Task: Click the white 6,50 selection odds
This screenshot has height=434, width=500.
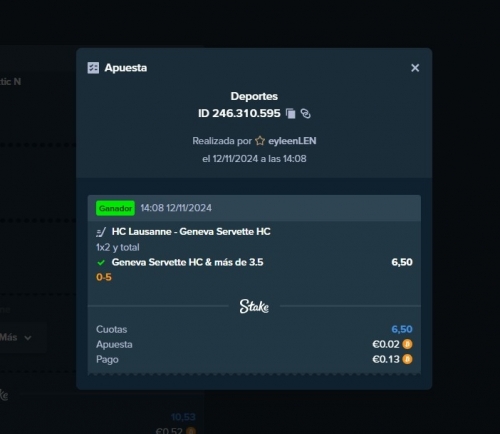Action: click(x=402, y=262)
